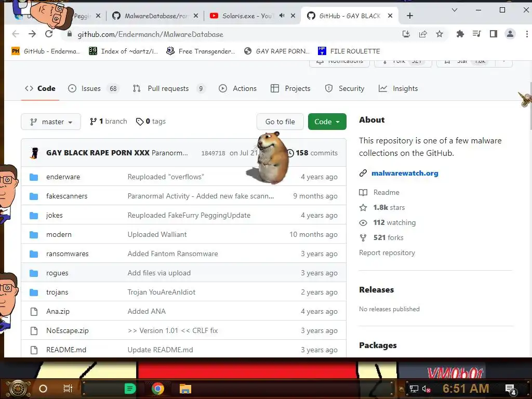The height and width of the screenshot is (399, 532).
Task: Click Report repository link
Action: click(387, 253)
